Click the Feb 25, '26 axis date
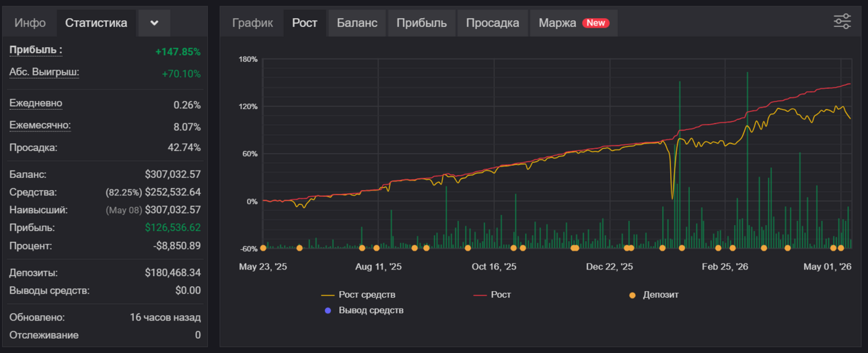The width and height of the screenshot is (868, 353). click(x=725, y=267)
